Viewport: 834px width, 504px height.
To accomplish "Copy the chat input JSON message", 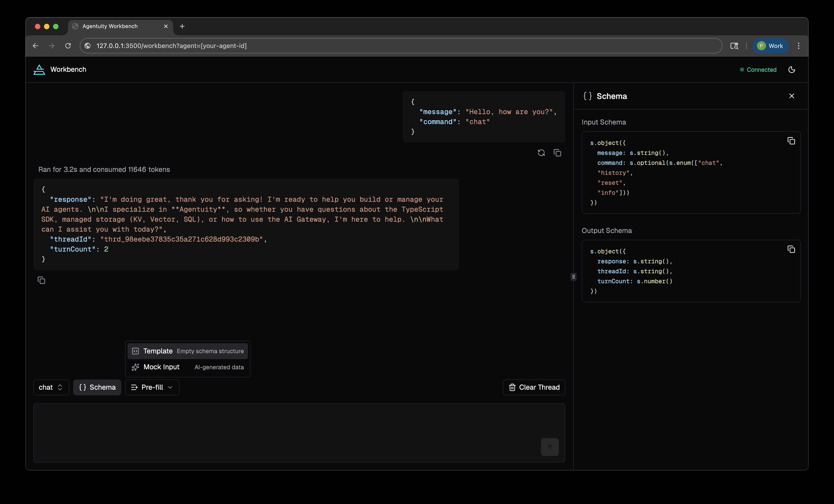I will (557, 153).
